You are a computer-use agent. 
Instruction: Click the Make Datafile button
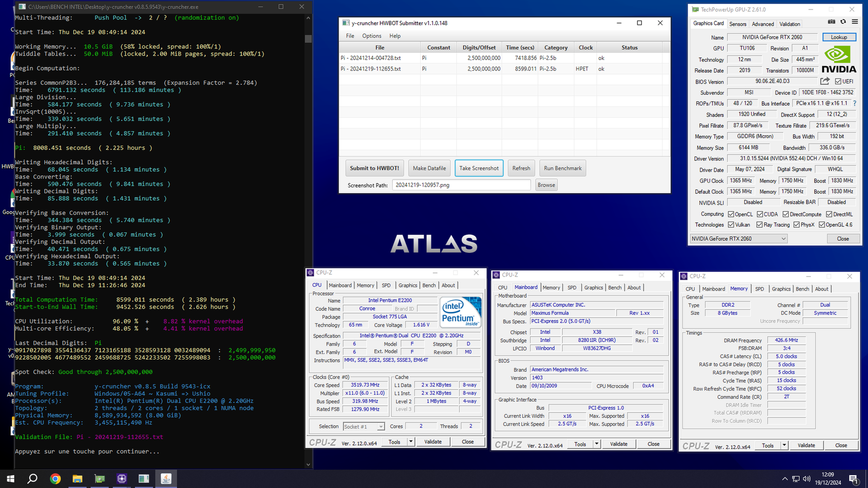[429, 168]
